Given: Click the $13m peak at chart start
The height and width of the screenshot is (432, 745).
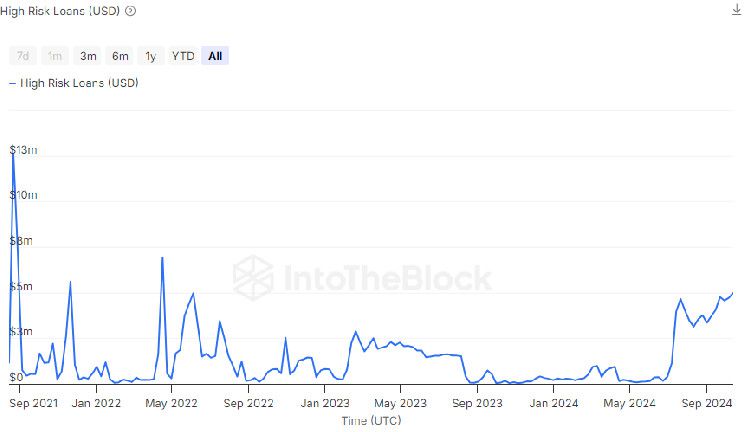Looking at the screenshot, I should [12, 150].
